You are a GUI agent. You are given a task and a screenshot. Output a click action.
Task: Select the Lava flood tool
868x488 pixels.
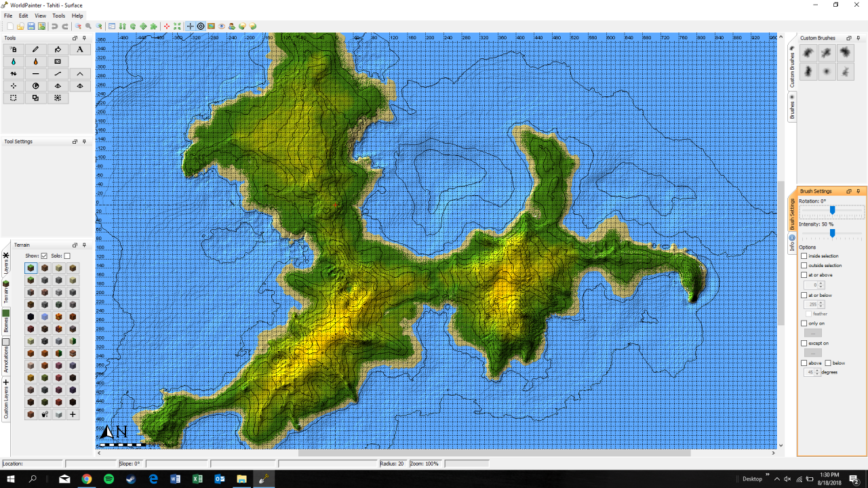35,61
